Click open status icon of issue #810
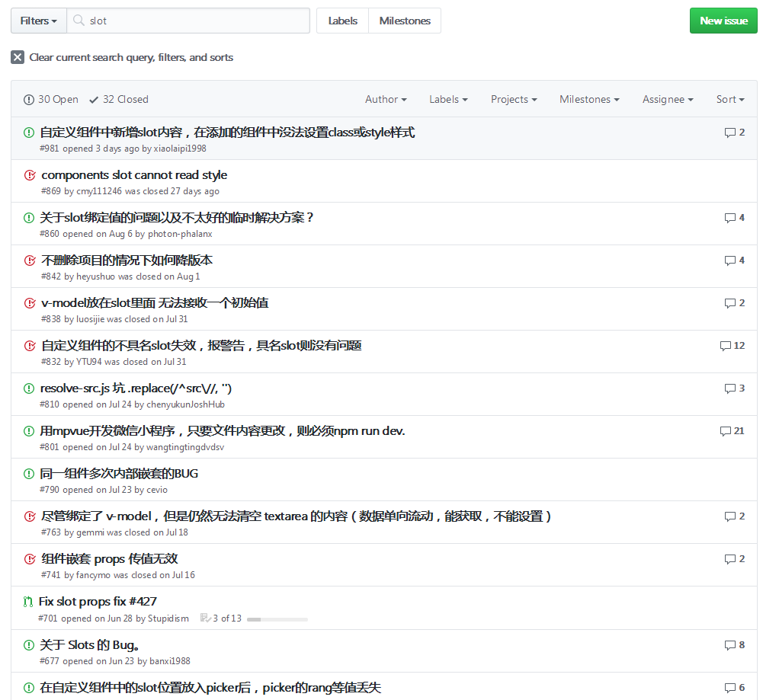 click(29, 388)
